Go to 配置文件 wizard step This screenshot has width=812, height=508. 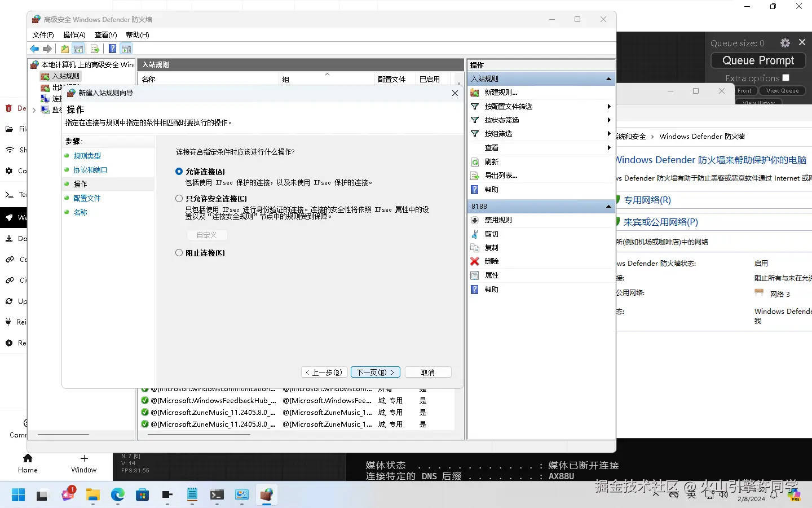[x=87, y=198]
